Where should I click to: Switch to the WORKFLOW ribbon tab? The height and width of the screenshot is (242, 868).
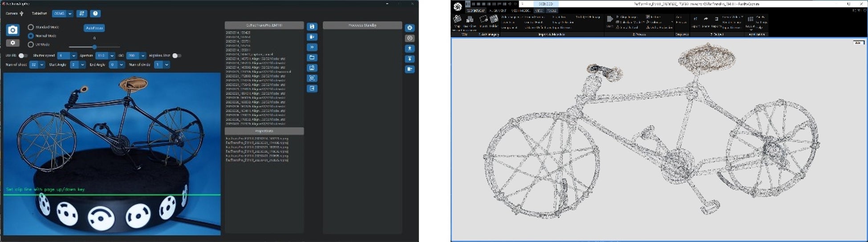476,11
